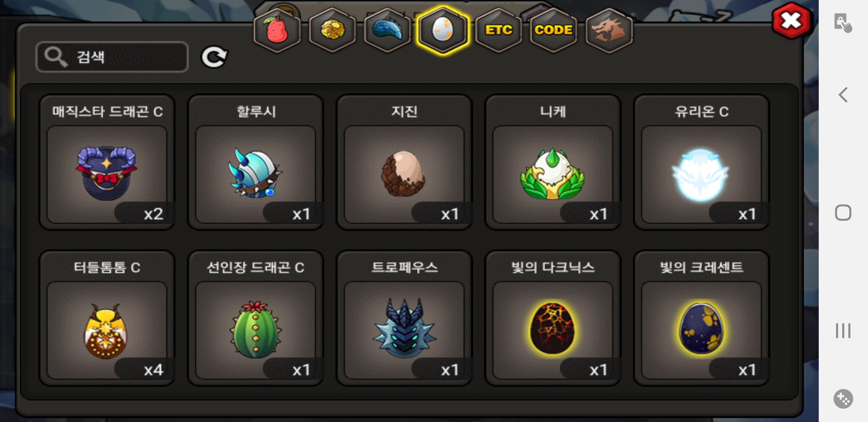The width and height of the screenshot is (868, 422).
Task: Select the 터들톰톰 C egg
Action: (x=107, y=318)
